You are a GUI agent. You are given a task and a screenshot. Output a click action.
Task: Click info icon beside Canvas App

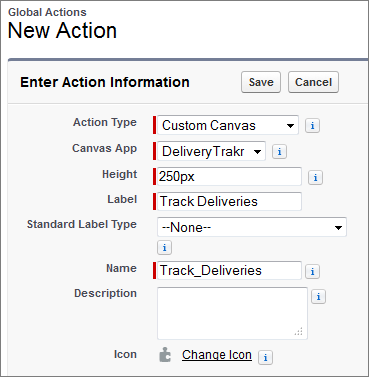(x=279, y=152)
